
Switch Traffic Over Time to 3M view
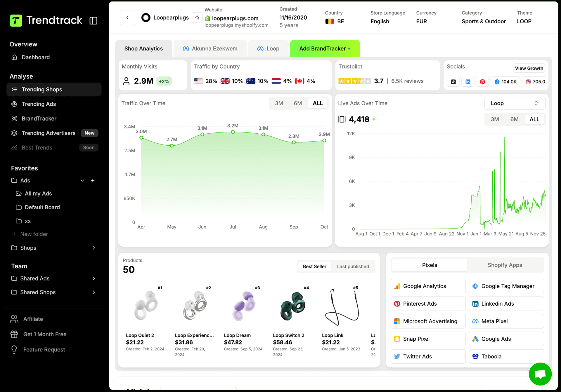(x=279, y=103)
